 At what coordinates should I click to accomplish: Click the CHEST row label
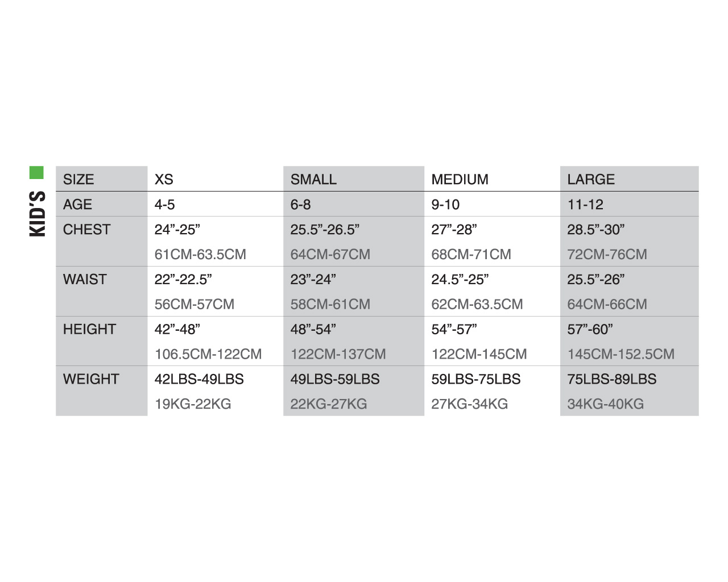(x=87, y=229)
